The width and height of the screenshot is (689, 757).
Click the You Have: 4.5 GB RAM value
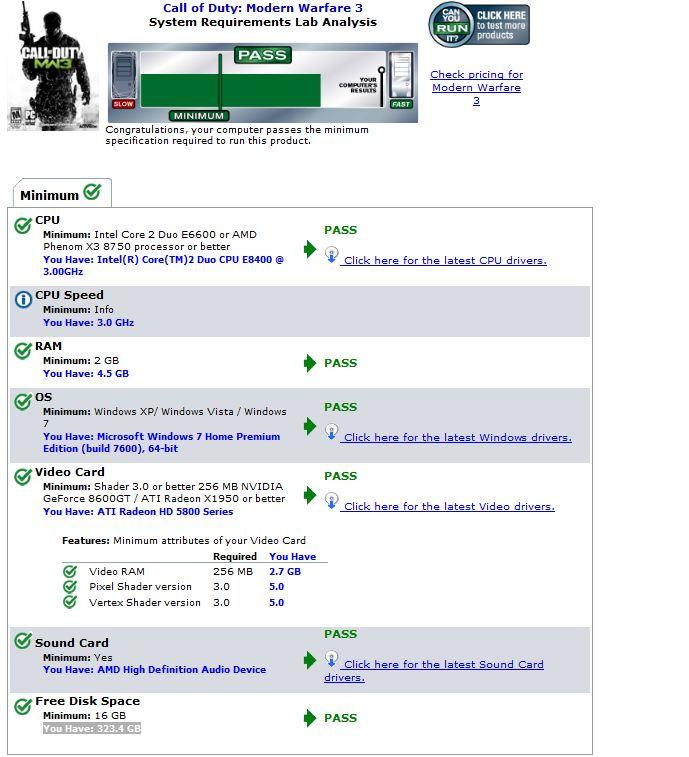[86, 374]
